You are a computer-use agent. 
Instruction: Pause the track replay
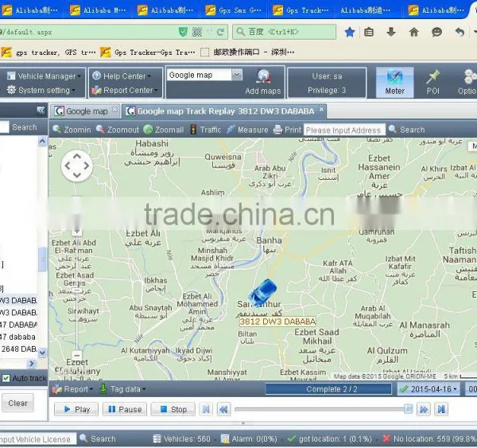tap(125, 409)
